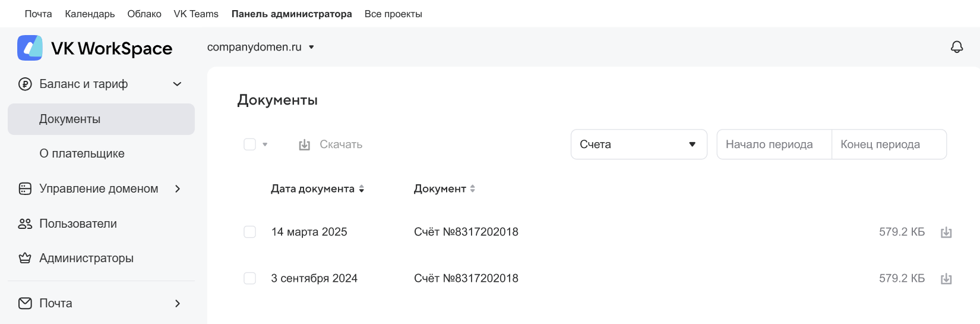Tick the checkbox for 3 сентября 2024 row
Image resolution: width=980 pixels, height=324 pixels.
click(x=250, y=278)
